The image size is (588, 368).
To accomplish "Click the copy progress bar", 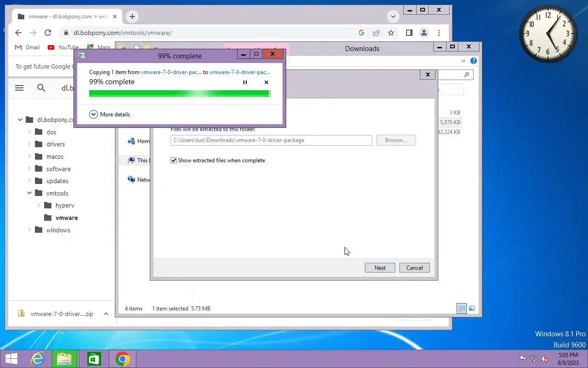I will pos(180,93).
